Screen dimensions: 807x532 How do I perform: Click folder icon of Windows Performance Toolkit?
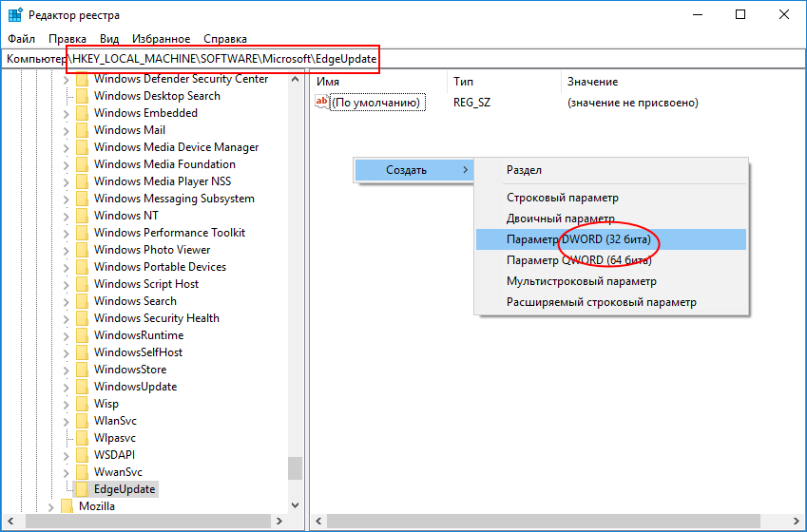tap(82, 233)
